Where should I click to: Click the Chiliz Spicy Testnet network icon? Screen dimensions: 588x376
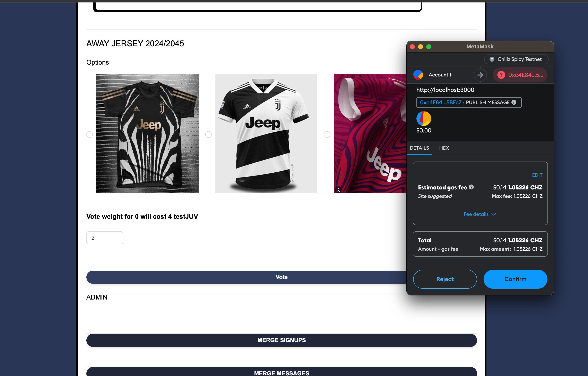pos(492,59)
